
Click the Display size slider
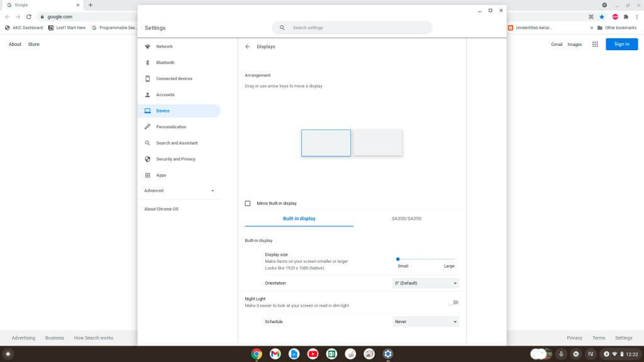click(x=426, y=259)
